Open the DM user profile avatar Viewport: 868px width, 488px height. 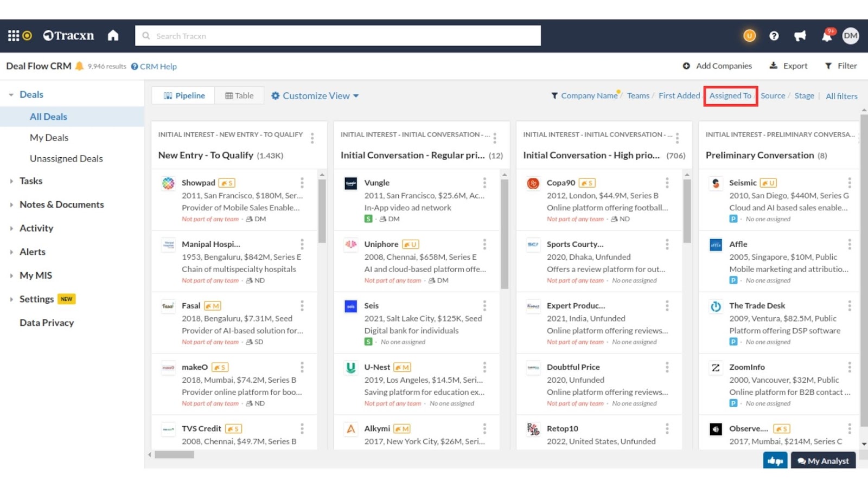click(850, 36)
